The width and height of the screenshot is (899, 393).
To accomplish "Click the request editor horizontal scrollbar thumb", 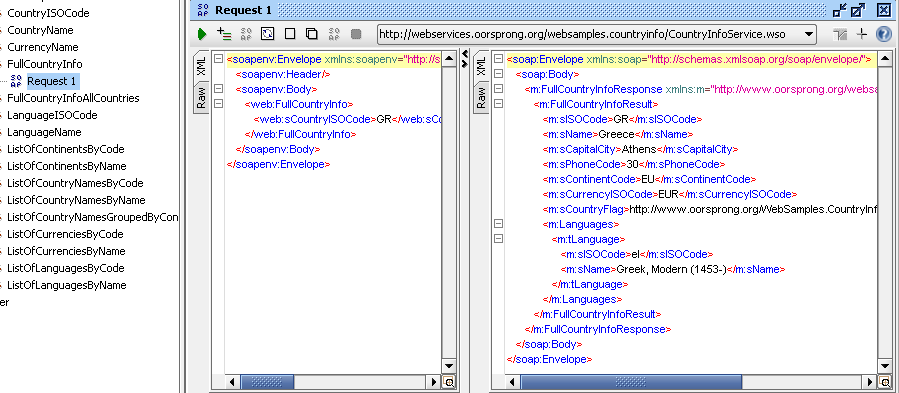I will pyautogui.click(x=267, y=382).
